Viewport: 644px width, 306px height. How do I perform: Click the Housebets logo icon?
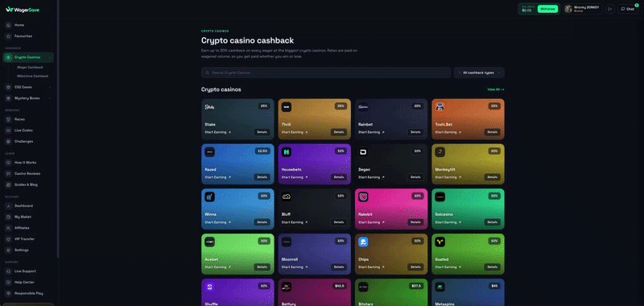(287, 152)
